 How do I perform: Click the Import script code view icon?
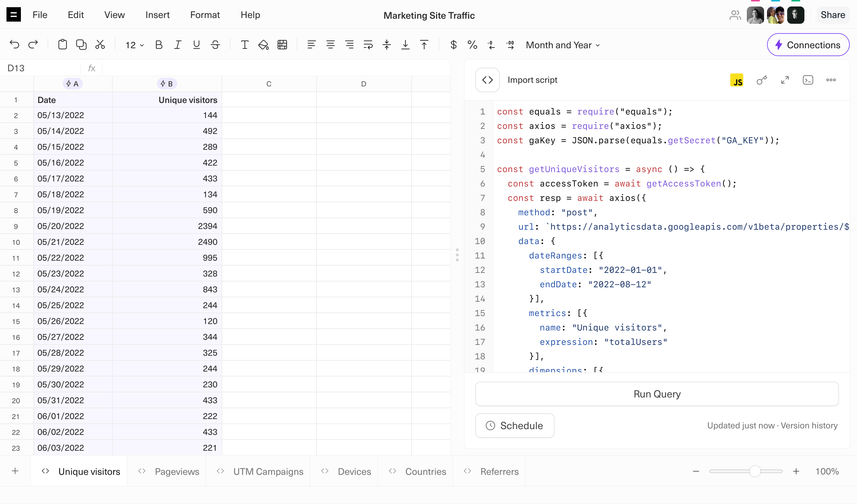488,80
